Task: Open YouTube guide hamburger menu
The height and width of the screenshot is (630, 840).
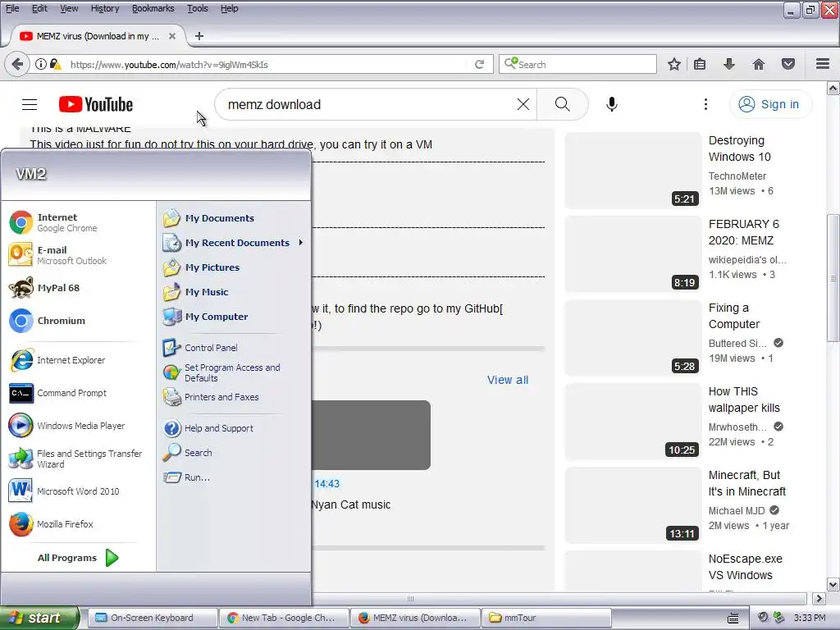Action: 30,104
